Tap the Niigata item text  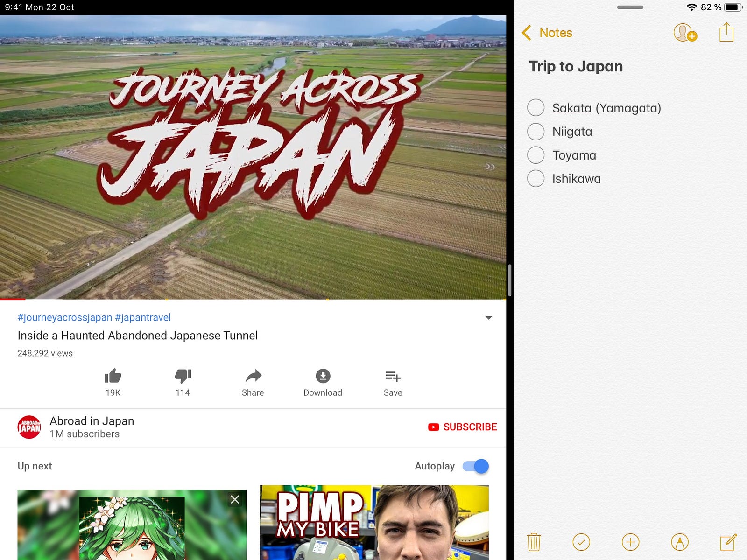pos(572,132)
